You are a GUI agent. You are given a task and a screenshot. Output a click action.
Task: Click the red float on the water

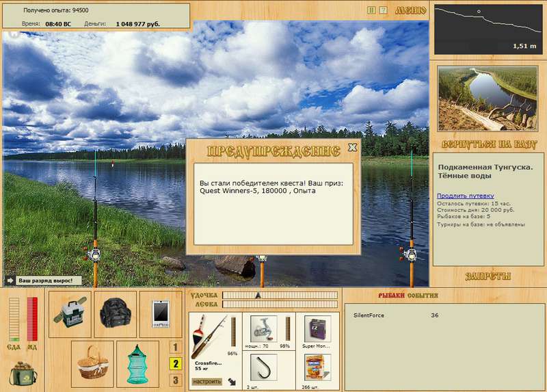pyautogui.click(x=113, y=164)
